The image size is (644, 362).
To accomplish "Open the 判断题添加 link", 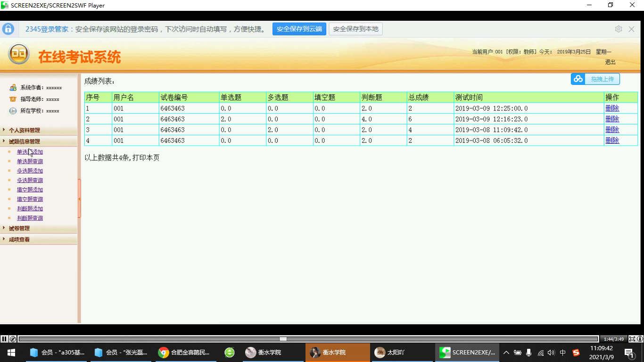I will [x=30, y=208].
